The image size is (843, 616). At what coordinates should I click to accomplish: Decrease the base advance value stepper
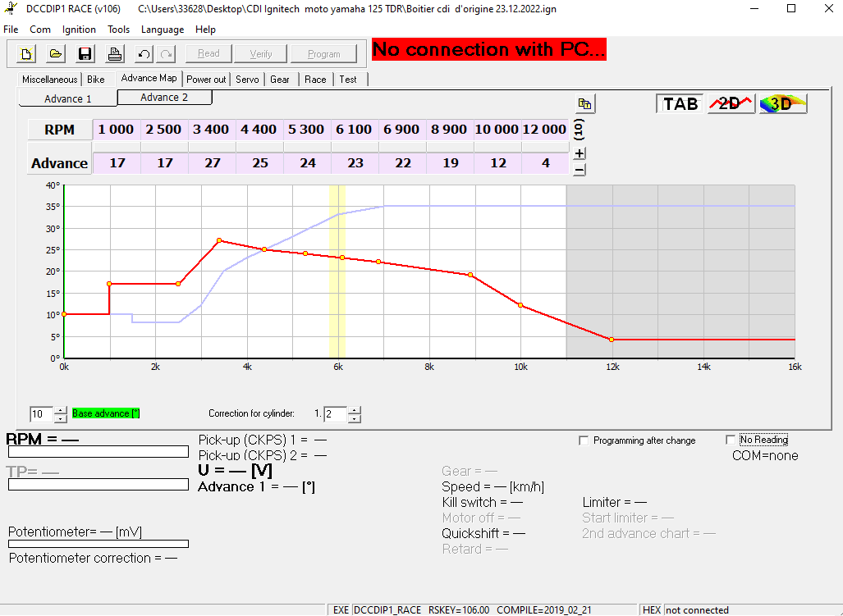pos(60,418)
